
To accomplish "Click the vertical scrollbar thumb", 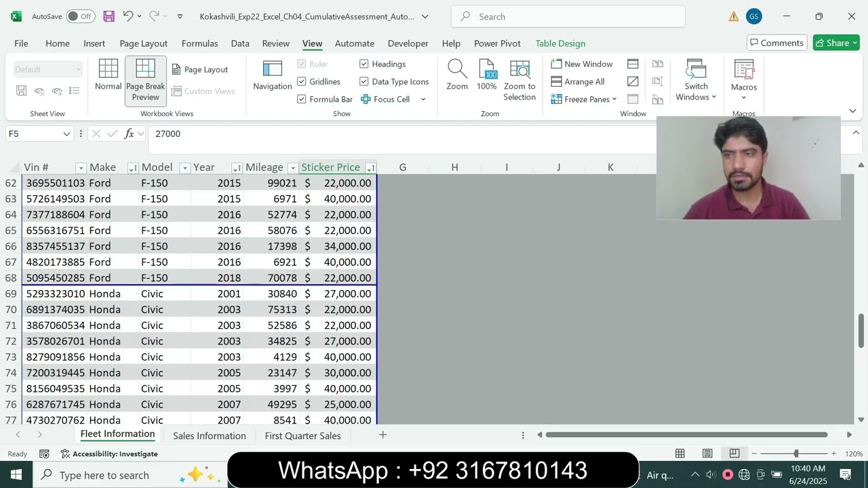I will (861, 331).
